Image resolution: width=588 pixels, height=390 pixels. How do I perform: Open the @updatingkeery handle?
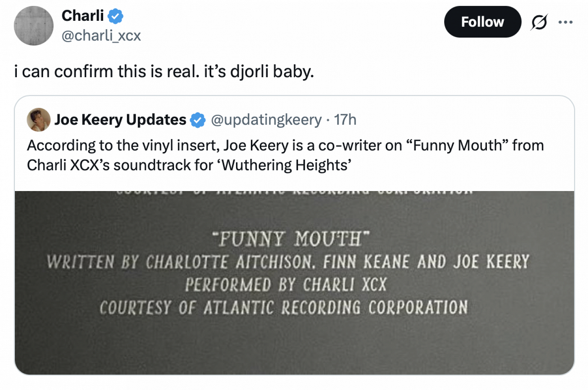266,120
